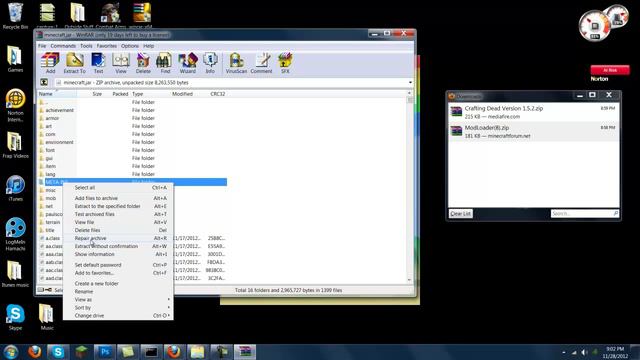Choose View file in context menu
640x360 pixels.
click(118, 222)
